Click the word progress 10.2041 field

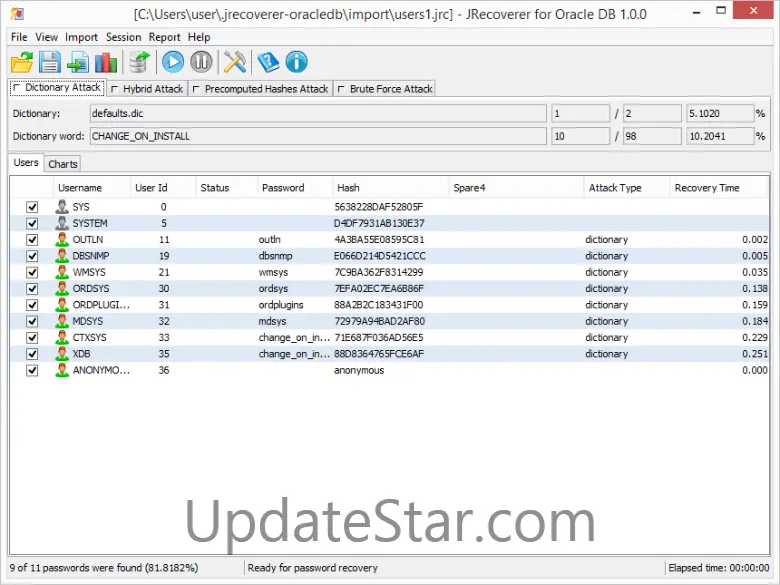click(x=720, y=136)
